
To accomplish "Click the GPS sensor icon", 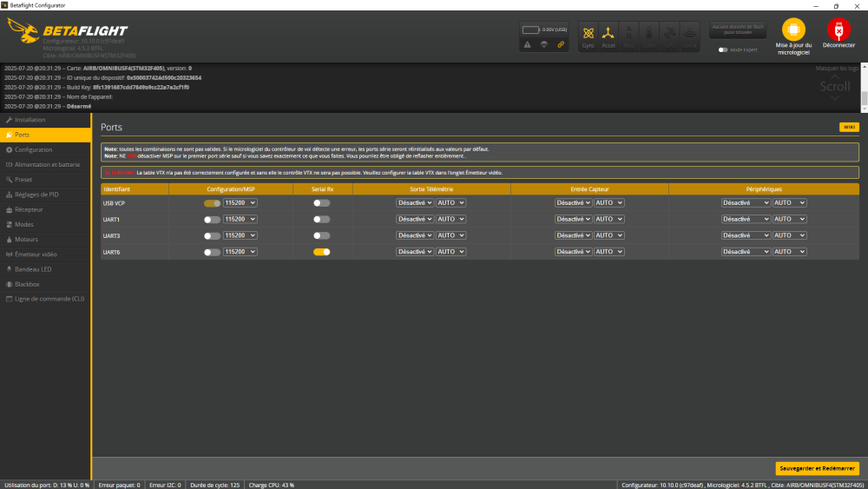I will [668, 35].
